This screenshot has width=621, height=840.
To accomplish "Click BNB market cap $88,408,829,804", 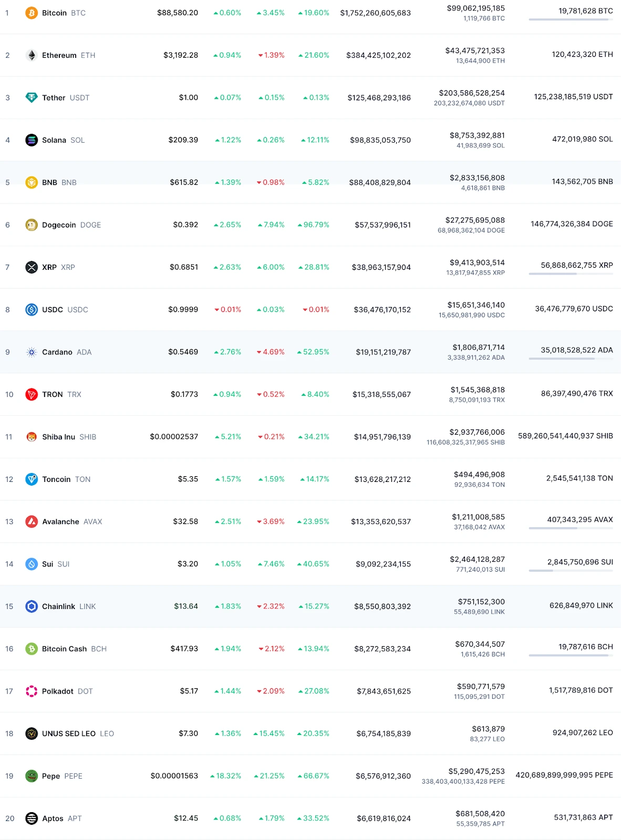I will pyautogui.click(x=380, y=182).
